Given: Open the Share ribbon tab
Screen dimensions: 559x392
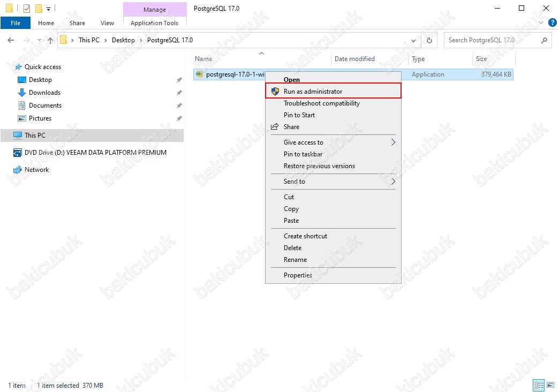Looking at the screenshot, I should click(x=77, y=23).
